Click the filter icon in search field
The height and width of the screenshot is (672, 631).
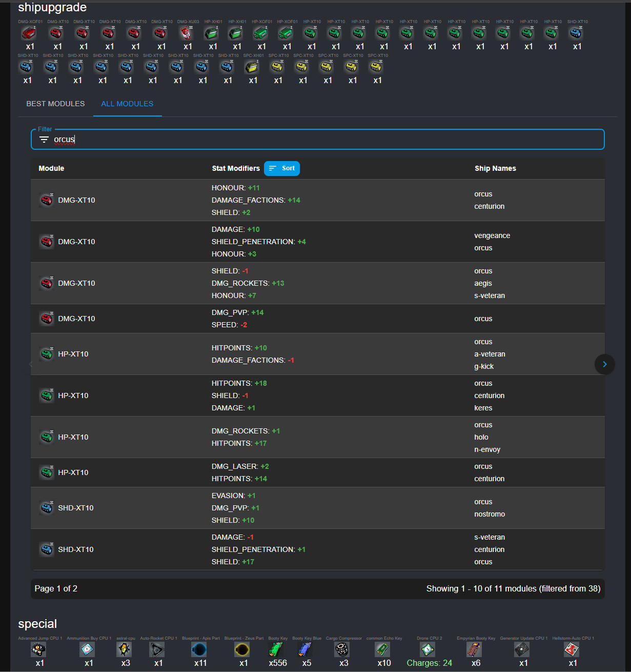tap(44, 140)
